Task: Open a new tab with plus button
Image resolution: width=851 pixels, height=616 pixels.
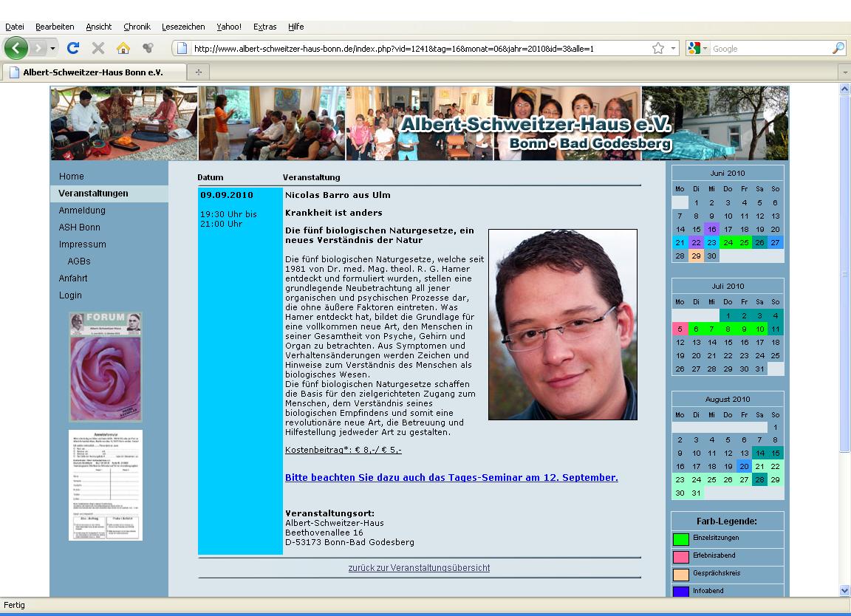Action: (x=198, y=72)
